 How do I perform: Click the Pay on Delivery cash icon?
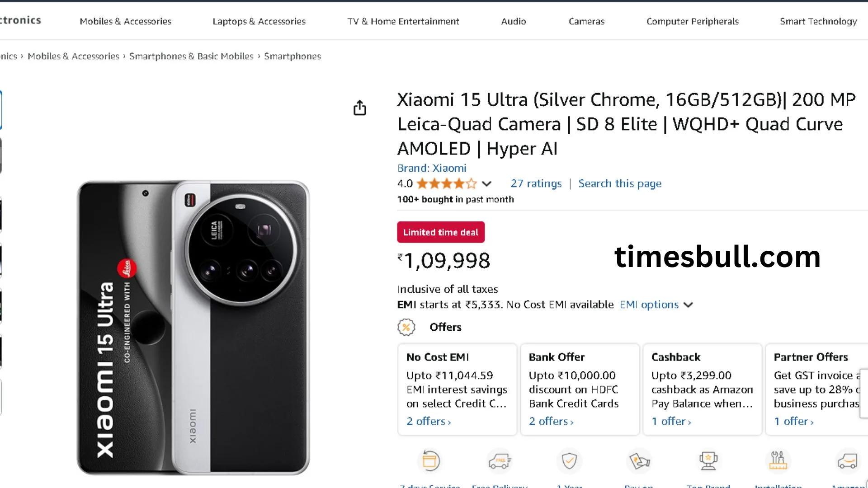coord(639,461)
